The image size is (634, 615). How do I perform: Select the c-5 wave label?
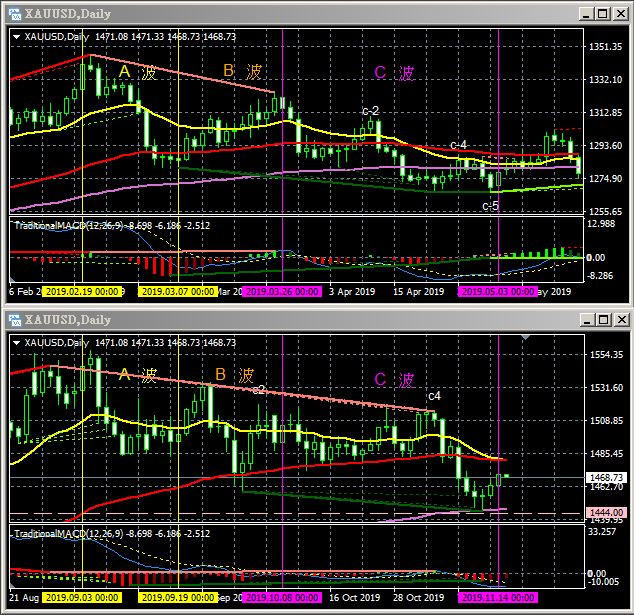pyautogui.click(x=491, y=206)
